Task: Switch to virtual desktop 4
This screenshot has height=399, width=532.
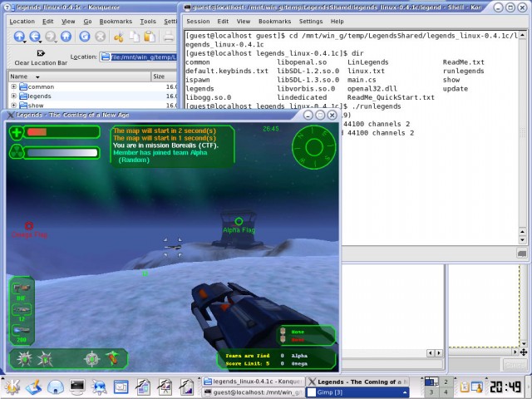Action: pyautogui.click(x=446, y=392)
